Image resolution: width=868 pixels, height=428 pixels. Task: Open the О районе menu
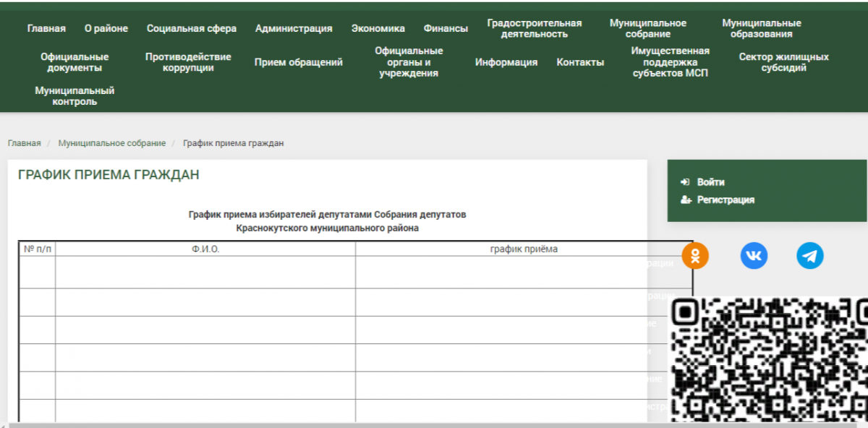[x=106, y=29]
